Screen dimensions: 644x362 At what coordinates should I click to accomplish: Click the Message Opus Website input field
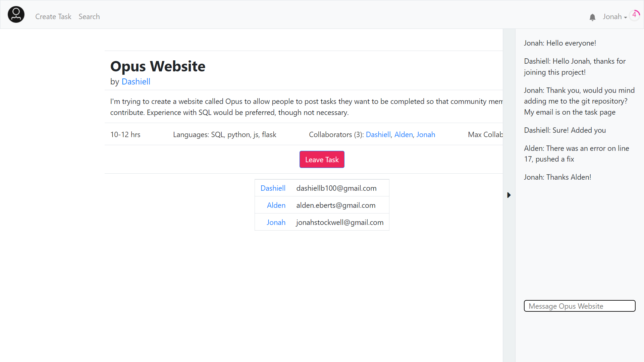(x=579, y=306)
